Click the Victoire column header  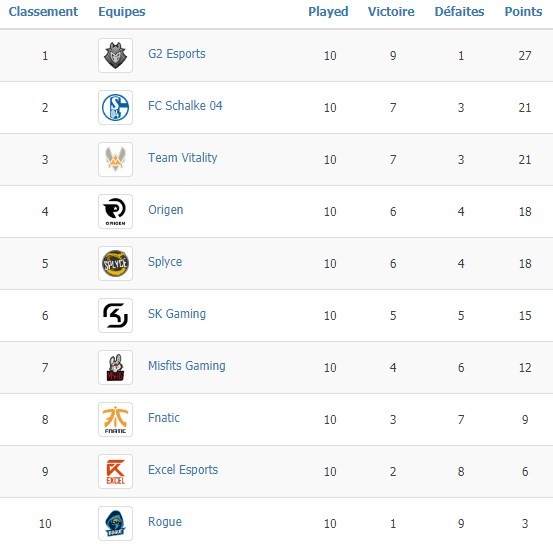[x=391, y=12]
